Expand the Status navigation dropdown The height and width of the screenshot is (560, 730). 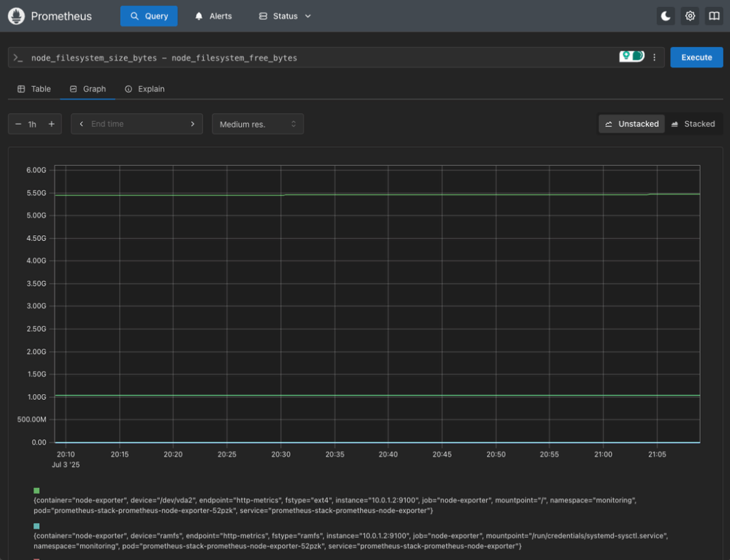click(284, 16)
